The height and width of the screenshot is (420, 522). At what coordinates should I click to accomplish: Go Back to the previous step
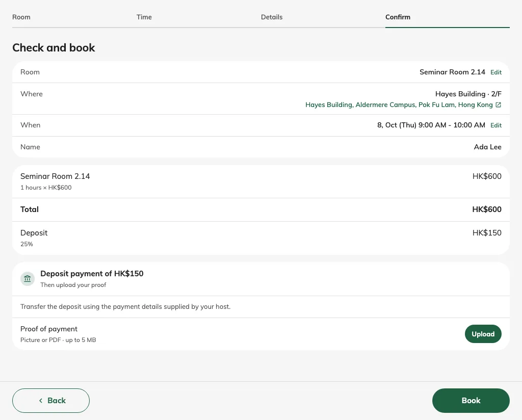(51, 401)
